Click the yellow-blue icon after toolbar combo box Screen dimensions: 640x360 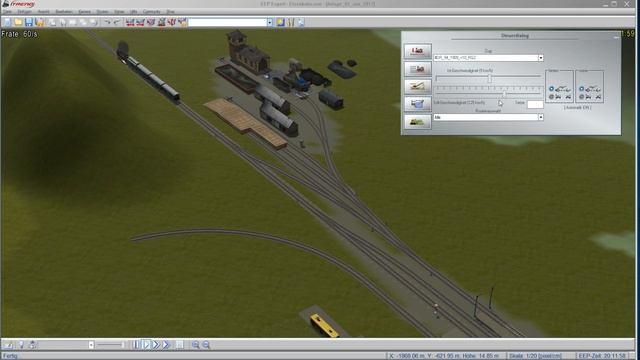[280, 22]
